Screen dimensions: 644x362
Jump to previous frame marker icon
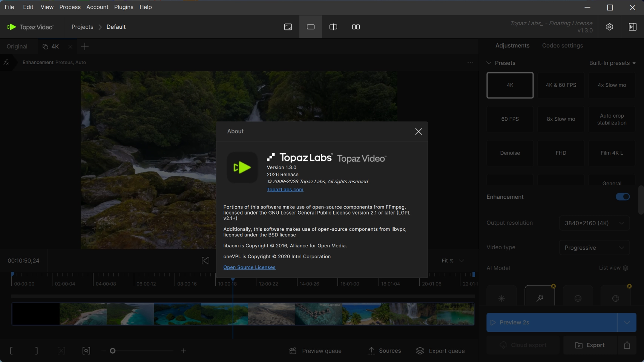point(205,261)
